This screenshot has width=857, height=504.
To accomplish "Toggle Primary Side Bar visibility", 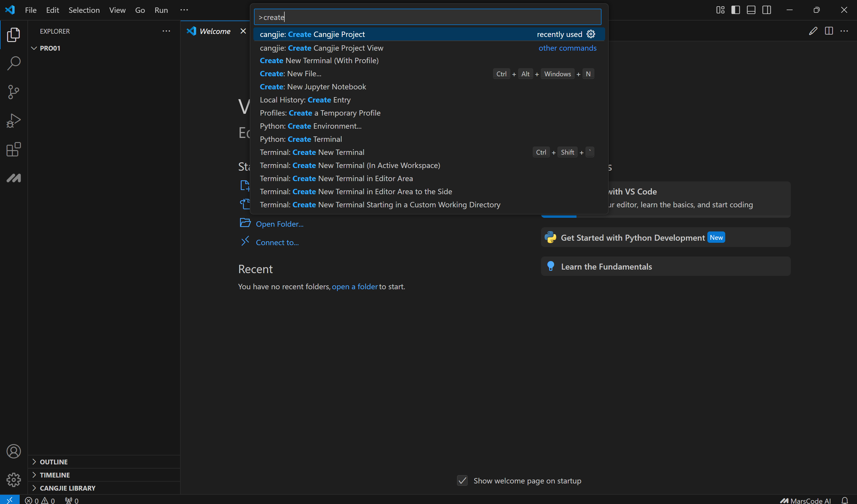I will (736, 10).
